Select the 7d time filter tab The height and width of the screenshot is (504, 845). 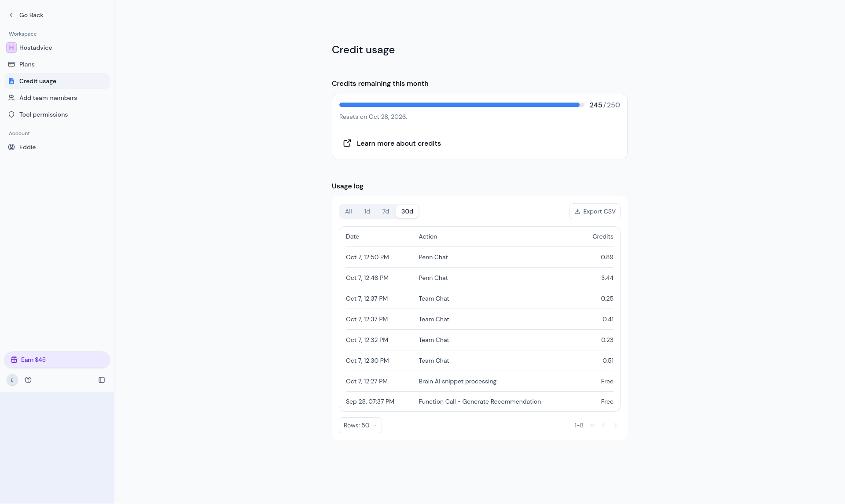[386, 211]
